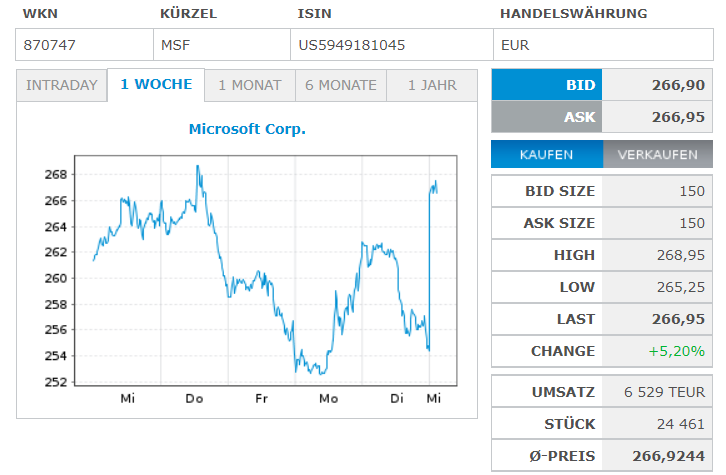The image size is (726, 475).
Task: Show the 6 MONATE chart
Action: [x=341, y=85]
